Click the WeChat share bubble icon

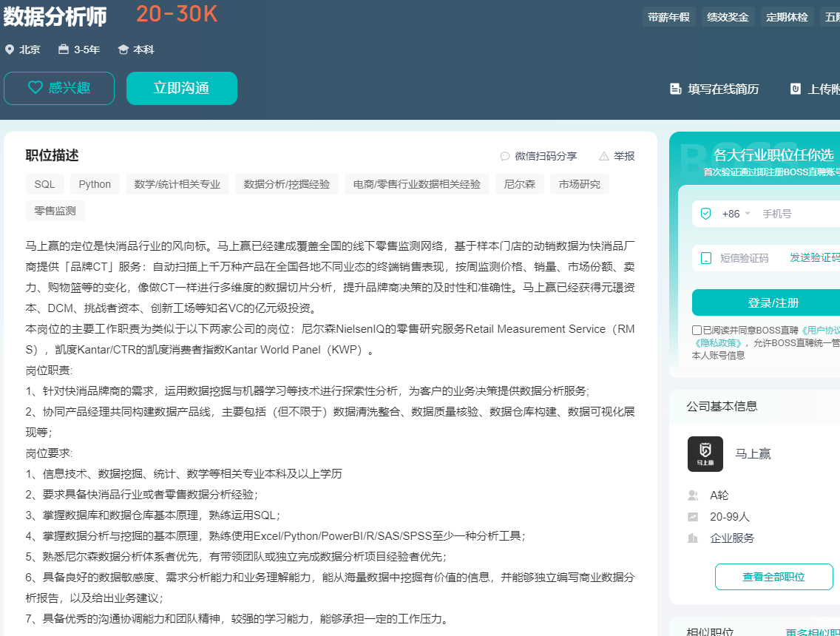click(504, 157)
